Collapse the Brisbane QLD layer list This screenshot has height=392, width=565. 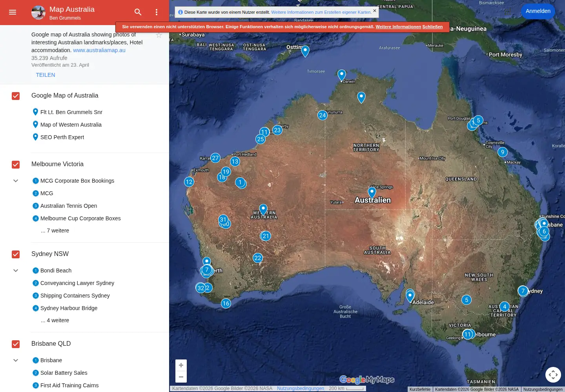point(16,360)
